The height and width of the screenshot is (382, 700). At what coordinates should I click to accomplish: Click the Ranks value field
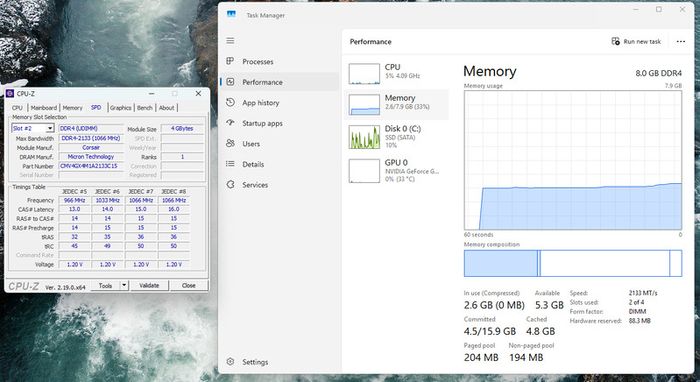point(182,157)
